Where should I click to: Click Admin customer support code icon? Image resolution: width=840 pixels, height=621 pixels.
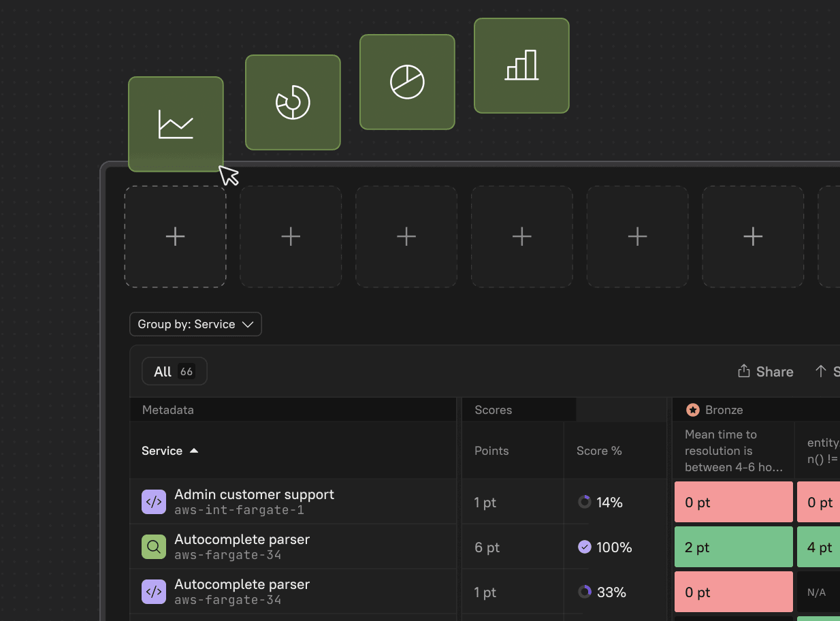pos(154,502)
